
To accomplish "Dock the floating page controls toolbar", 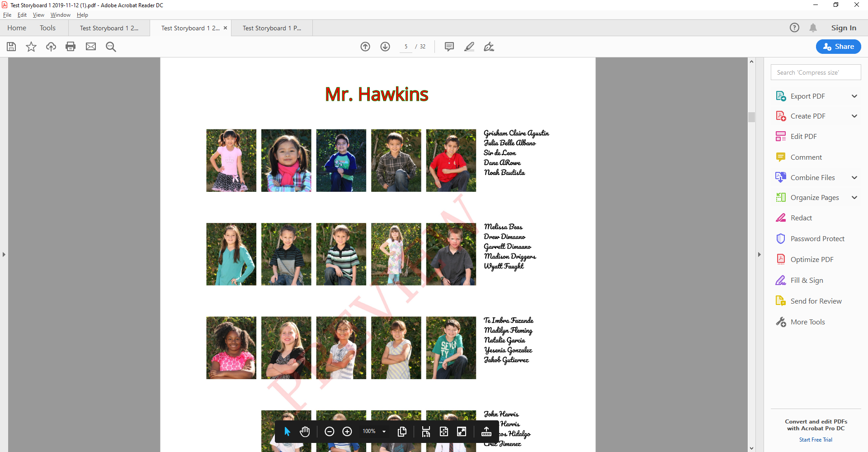I will [486, 432].
